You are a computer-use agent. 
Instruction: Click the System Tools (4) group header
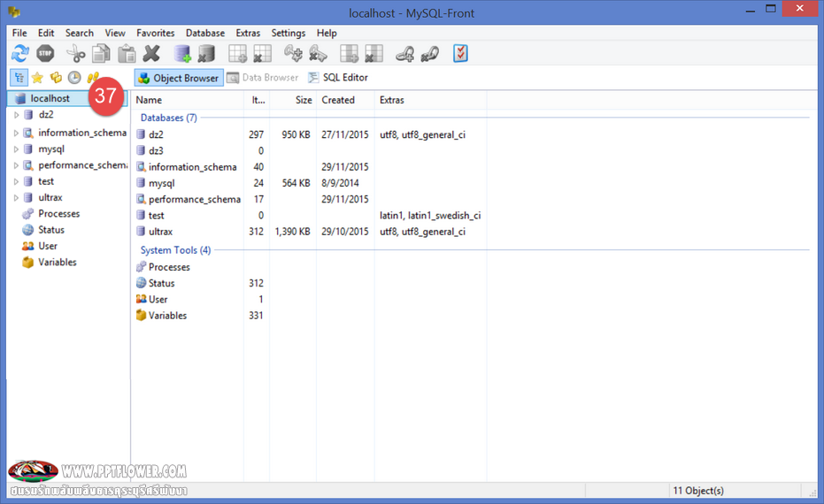[175, 250]
